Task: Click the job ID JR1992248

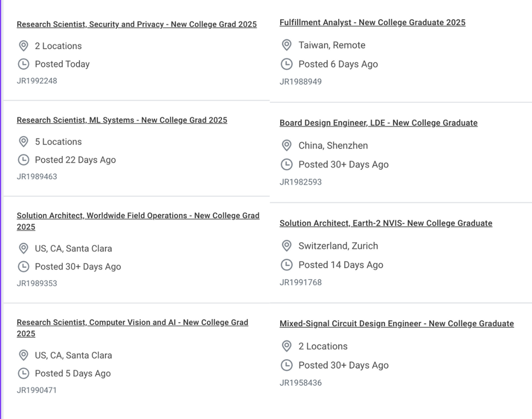Action: click(x=37, y=81)
